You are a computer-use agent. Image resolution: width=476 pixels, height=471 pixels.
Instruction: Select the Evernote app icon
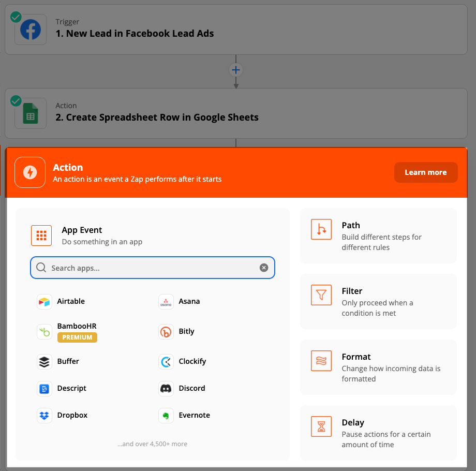(x=166, y=416)
